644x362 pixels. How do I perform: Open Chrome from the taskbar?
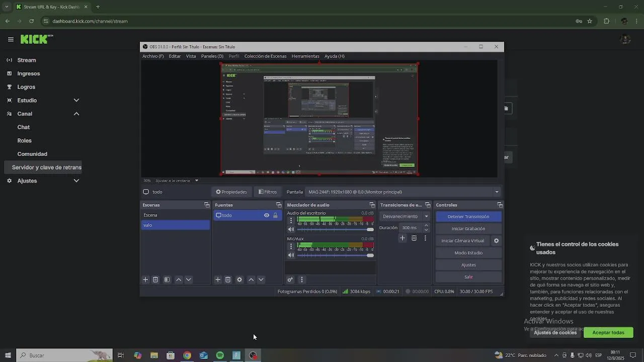point(187,355)
